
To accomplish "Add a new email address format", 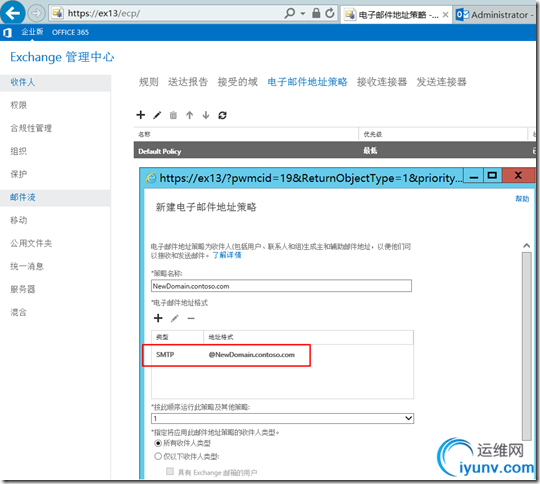I will 158,318.
